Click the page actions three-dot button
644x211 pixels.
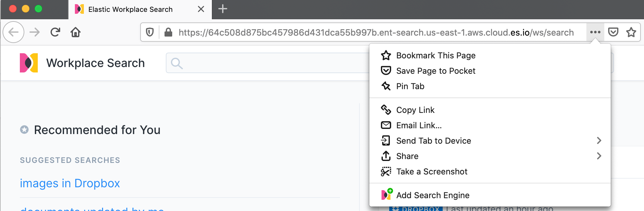(595, 32)
